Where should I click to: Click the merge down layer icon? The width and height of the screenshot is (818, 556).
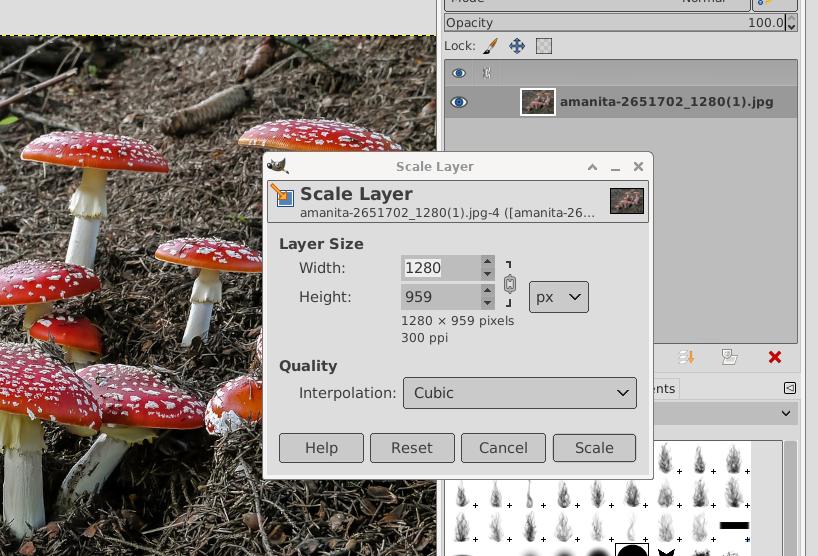pos(687,357)
